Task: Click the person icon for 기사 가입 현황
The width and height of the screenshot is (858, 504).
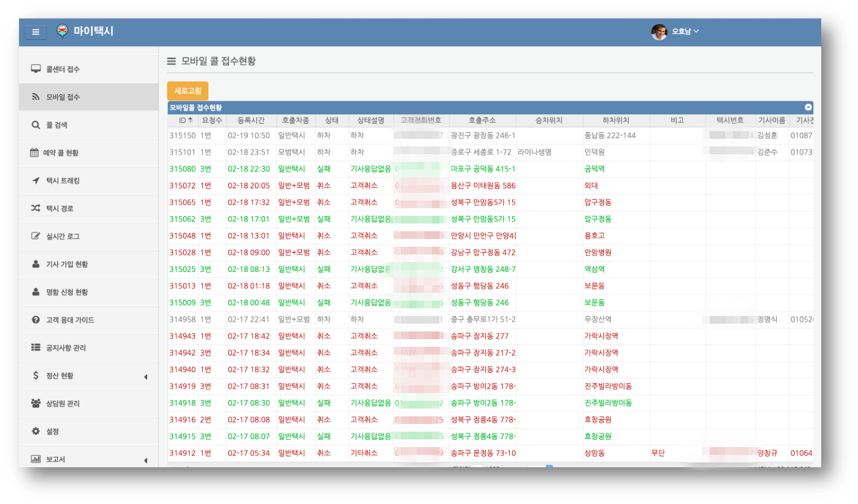Action: pos(36,264)
